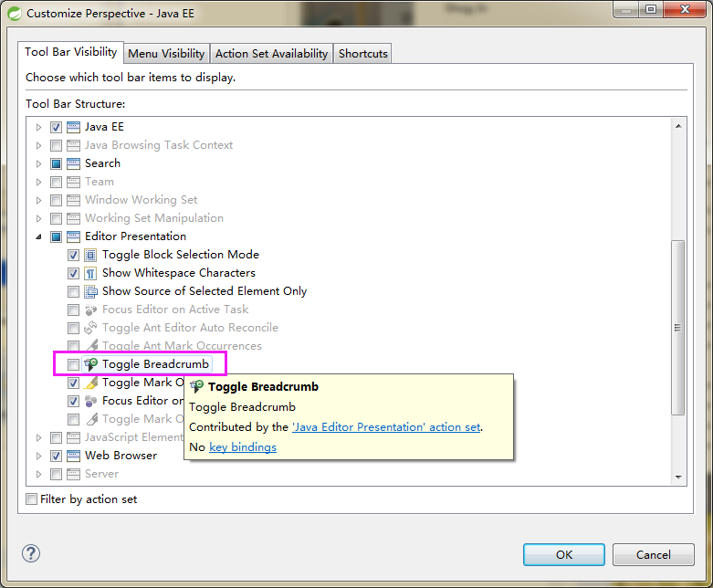Screen dimensions: 713x588
Task: Uncheck the Java EE checkbox
Action: click(x=56, y=127)
